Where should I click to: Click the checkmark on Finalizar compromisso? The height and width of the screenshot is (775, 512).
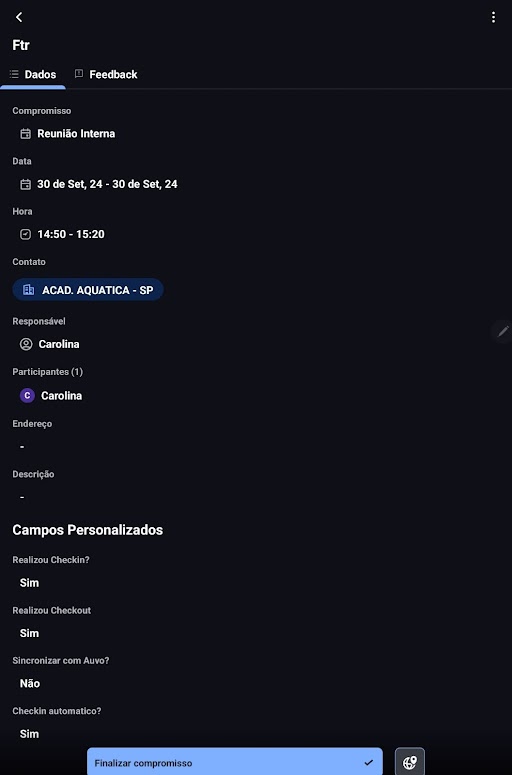tap(368, 763)
